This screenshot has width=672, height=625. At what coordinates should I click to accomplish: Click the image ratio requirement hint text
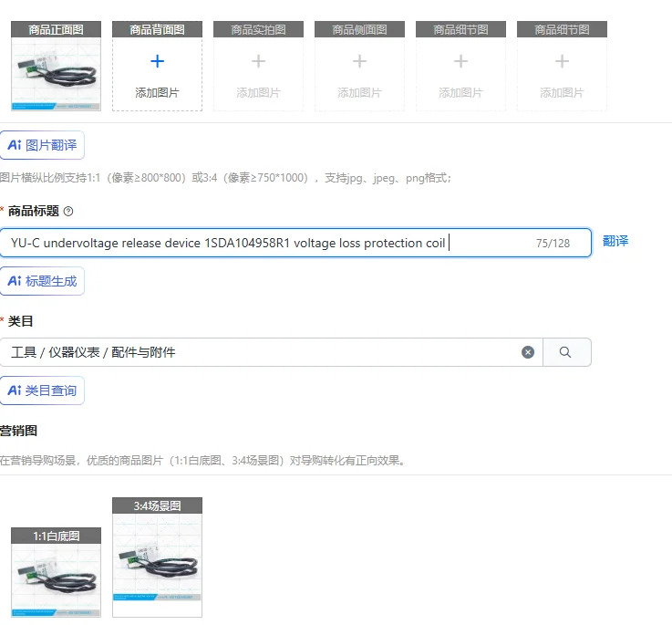click(225, 178)
